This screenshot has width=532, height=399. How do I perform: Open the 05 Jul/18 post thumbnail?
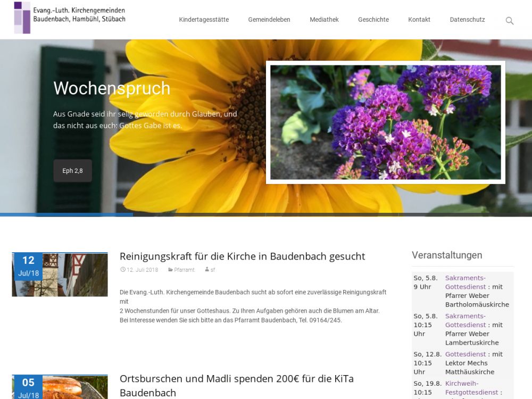point(60,387)
